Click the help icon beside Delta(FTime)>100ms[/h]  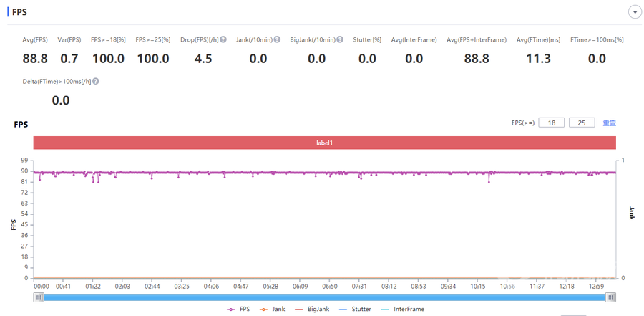pos(95,81)
